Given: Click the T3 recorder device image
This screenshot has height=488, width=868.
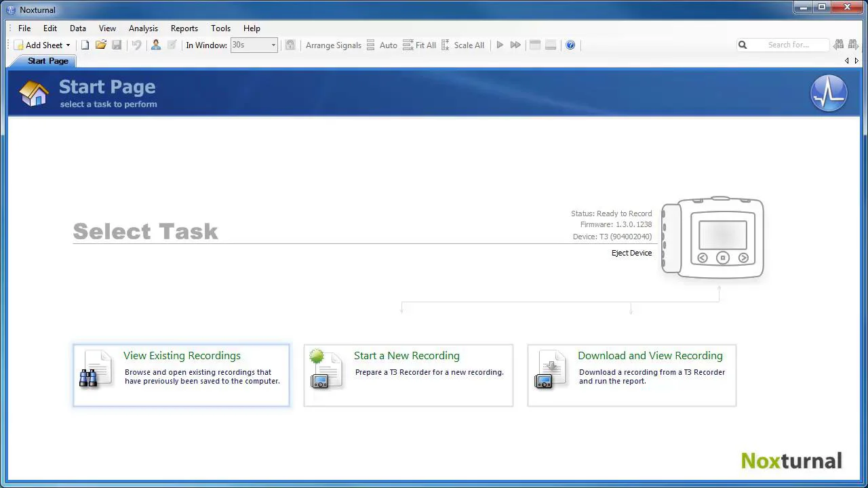Looking at the screenshot, I should pyautogui.click(x=713, y=237).
